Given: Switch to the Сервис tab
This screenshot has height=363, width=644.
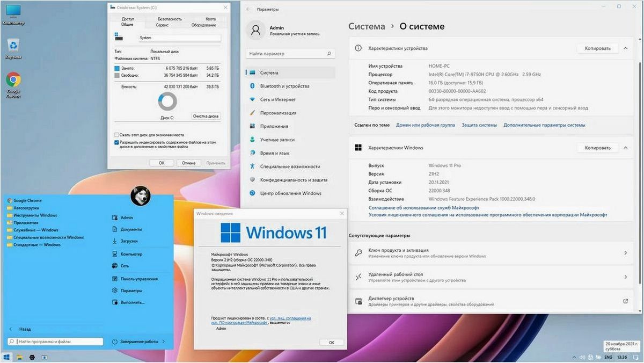Looking at the screenshot, I should click(162, 25).
